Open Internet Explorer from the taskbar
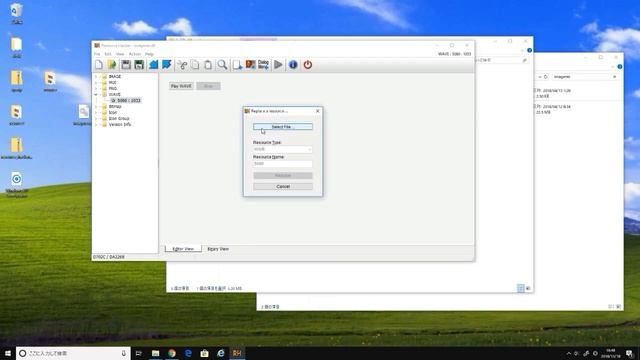The width and height of the screenshot is (640, 360). [x=221, y=353]
